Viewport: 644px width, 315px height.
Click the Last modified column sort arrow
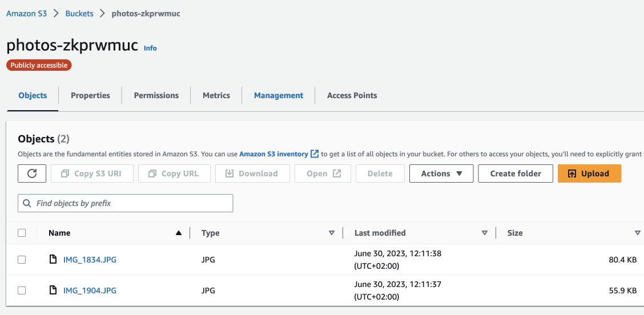(485, 233)
